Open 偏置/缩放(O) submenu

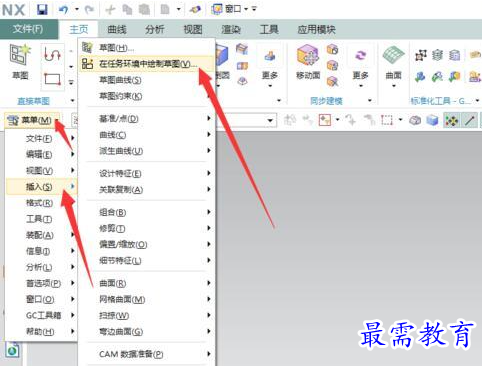point(147,244)
